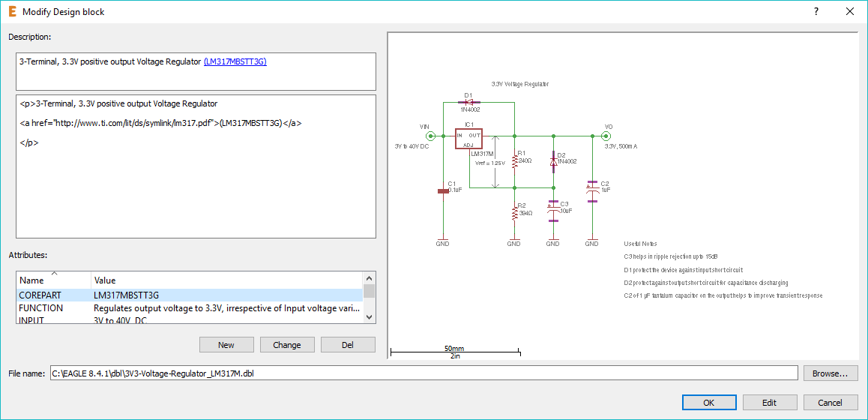Viewport: 868px width, 420px height.
Task: Click the GND symbol below R2
Action: pyautogui.click(x=514, y=242)
